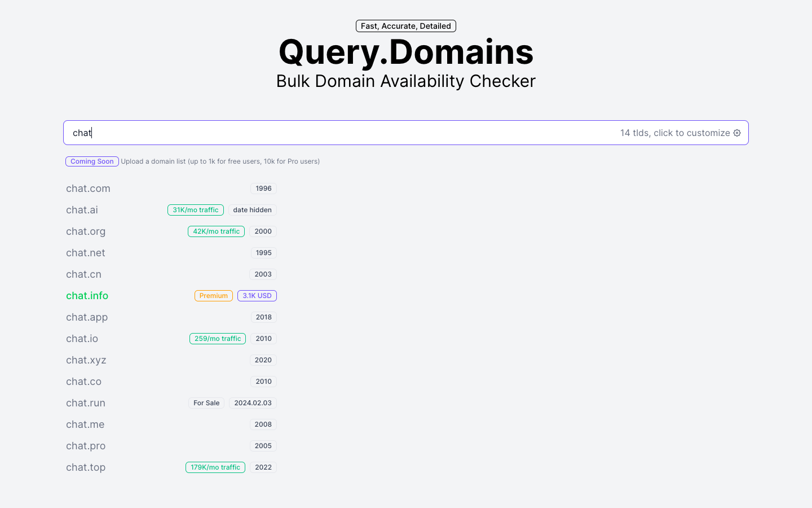Open the '14 tlds, click to customize' settings

pos(674,133)
